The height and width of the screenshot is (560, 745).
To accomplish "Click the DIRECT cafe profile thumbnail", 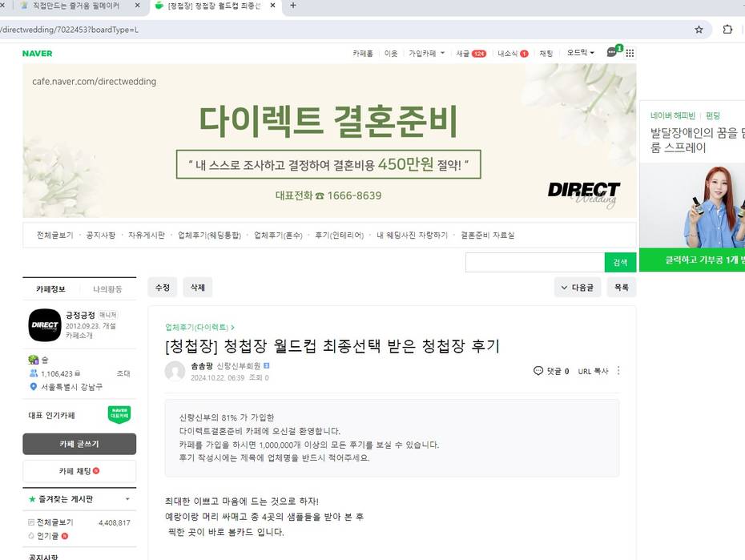I will 45,325.
